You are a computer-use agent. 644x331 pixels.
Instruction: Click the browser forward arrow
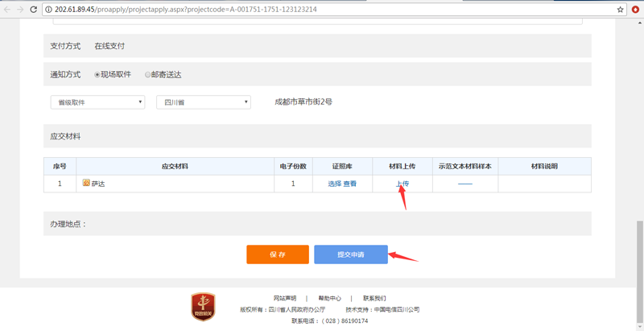pos(20,10)
